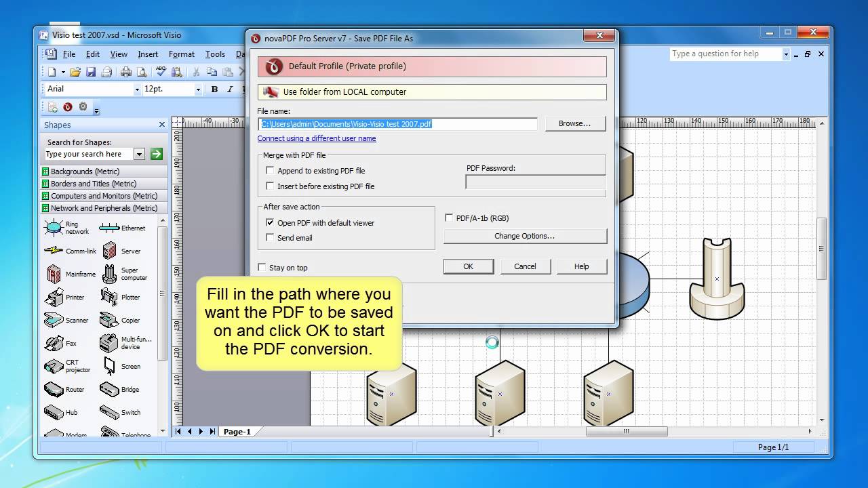
Task: Open the Insert menu
Action: [x=148, y=54]
